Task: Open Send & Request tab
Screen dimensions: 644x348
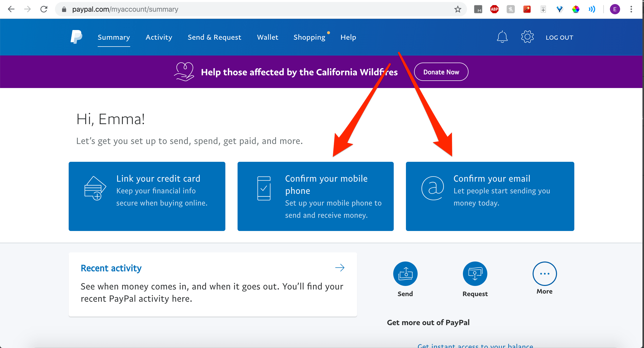Action: (x=214, y=37)
